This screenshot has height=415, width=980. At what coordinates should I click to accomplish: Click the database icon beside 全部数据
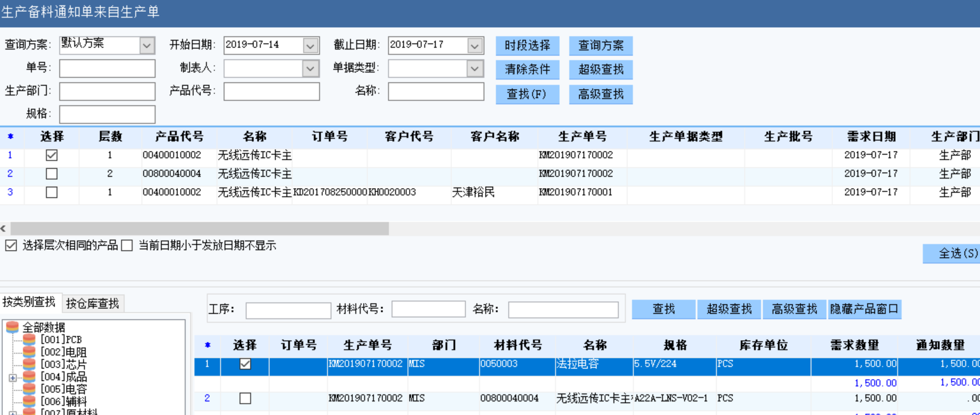point(12,327)
